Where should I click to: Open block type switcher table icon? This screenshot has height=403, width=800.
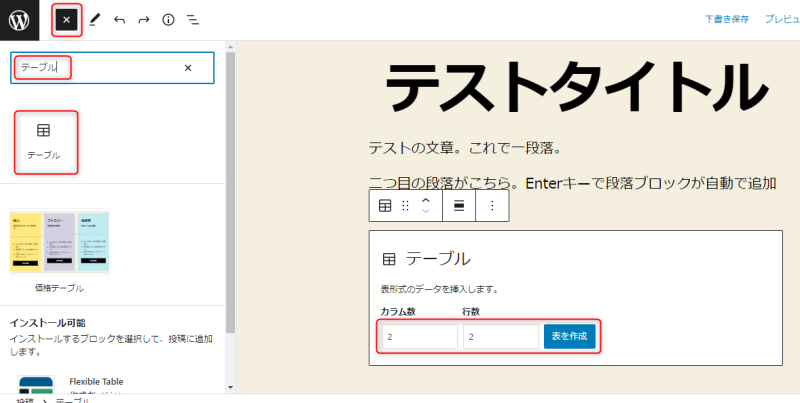[x=385, y=206]
